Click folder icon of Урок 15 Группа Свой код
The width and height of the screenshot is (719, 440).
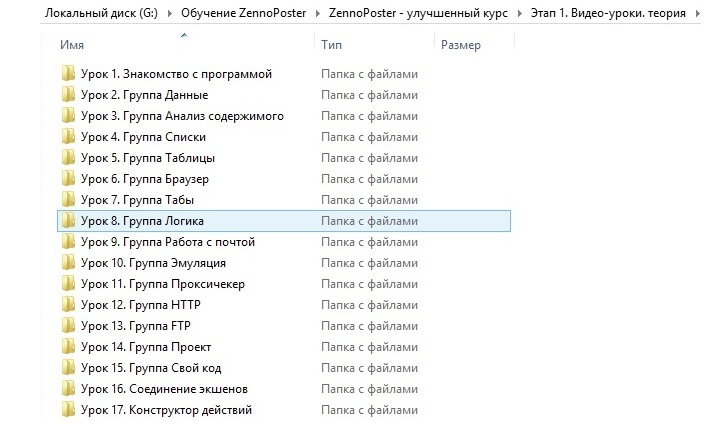[68, 368]
